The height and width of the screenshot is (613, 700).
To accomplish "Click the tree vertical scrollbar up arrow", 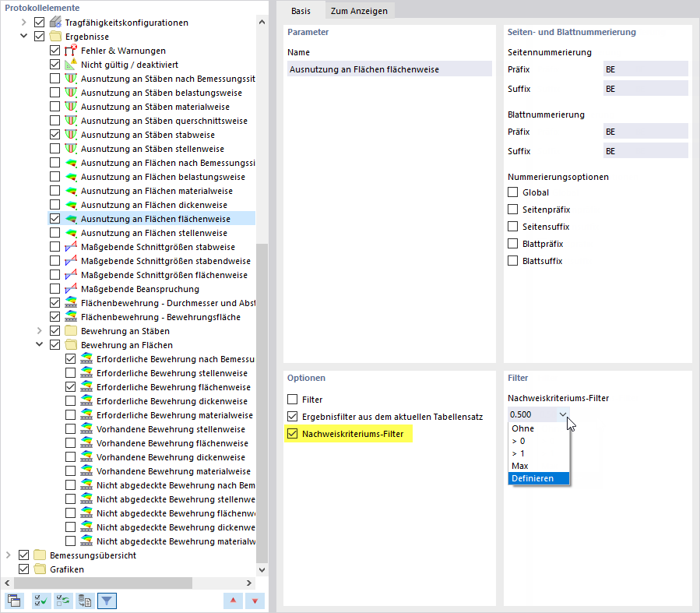I will (x=262, y=22).
